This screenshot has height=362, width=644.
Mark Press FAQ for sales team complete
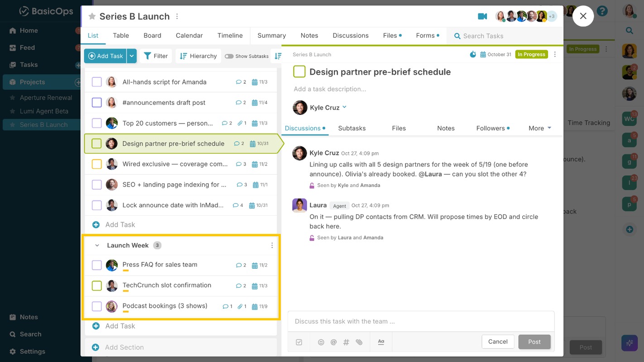pos(96,265)
